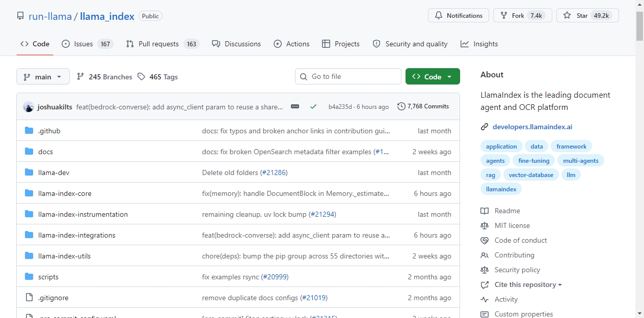
Task: Click the llama_index repository name link
Action: (x=107, y=16)
